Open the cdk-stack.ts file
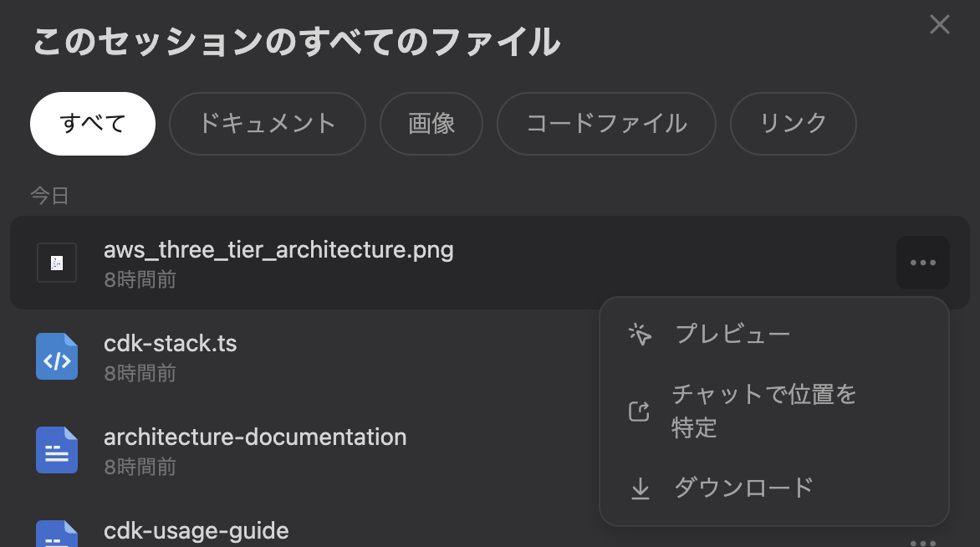Viewport: 980px width, 547px height. click(x=170, y=343)
